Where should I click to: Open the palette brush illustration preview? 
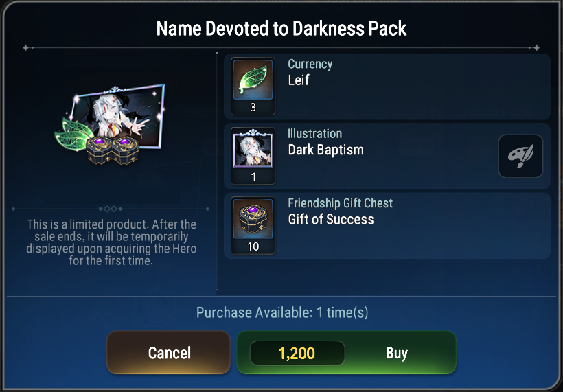coord(520,156)
